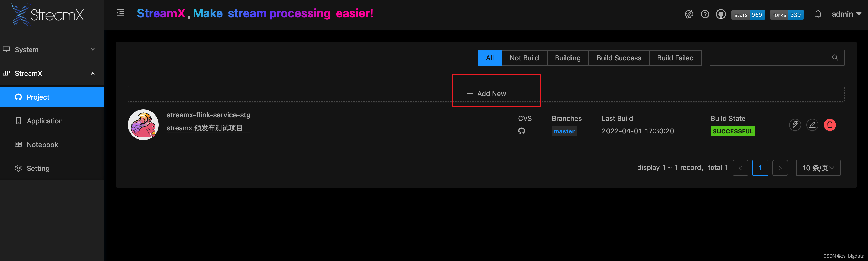Select the Not Build filter
The height and width of the screenshot is (261, 868).
click(524, 58)
